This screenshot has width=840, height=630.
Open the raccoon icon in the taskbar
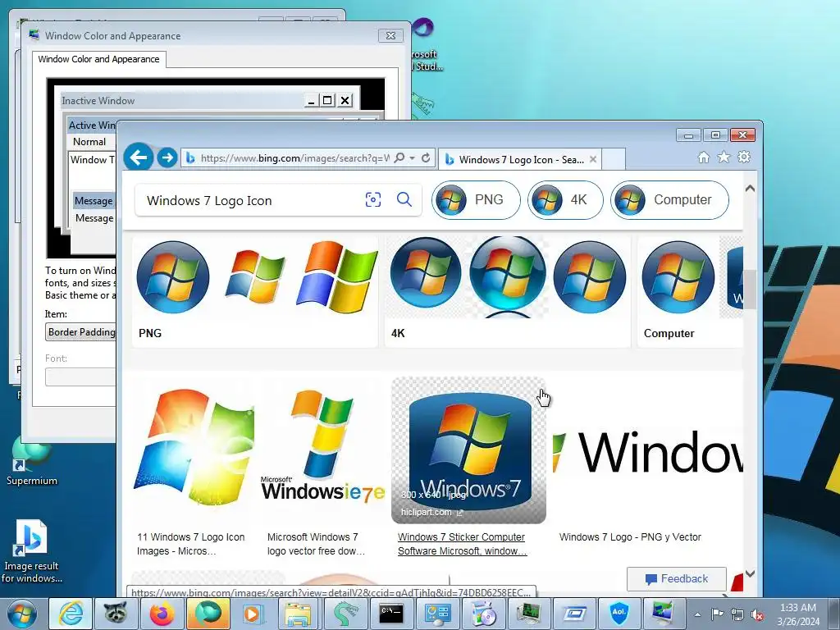[115, 614]
